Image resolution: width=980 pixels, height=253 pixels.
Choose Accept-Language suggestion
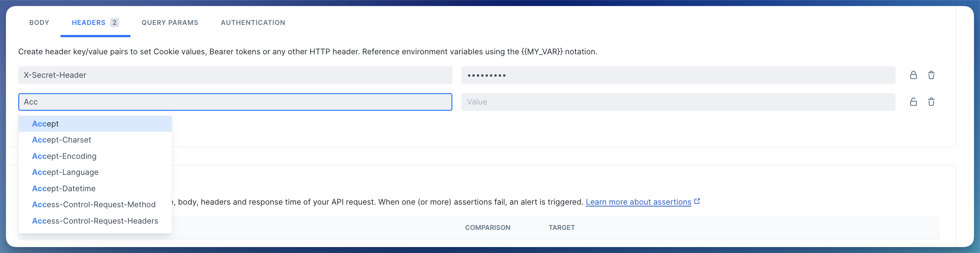tap(95, 172)
